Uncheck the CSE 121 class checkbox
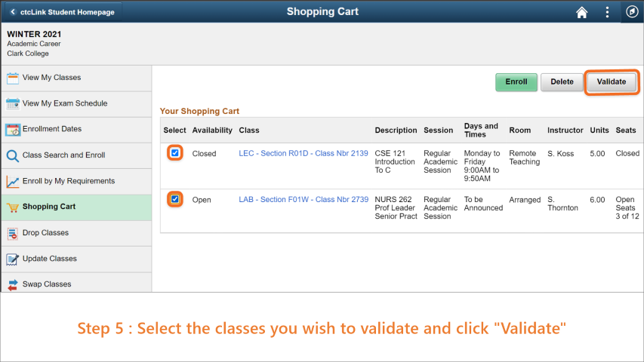644x362 pixels. [175, 153]
